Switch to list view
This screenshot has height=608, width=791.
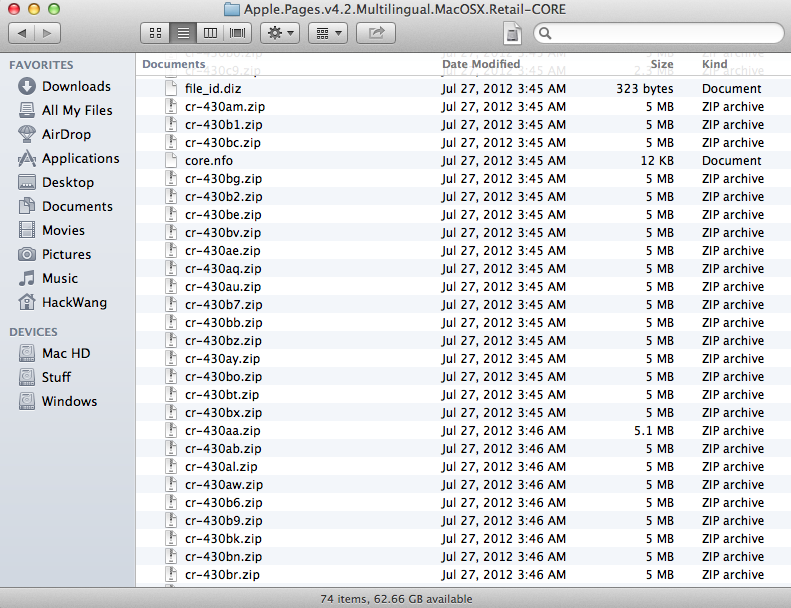pos(183,33)
